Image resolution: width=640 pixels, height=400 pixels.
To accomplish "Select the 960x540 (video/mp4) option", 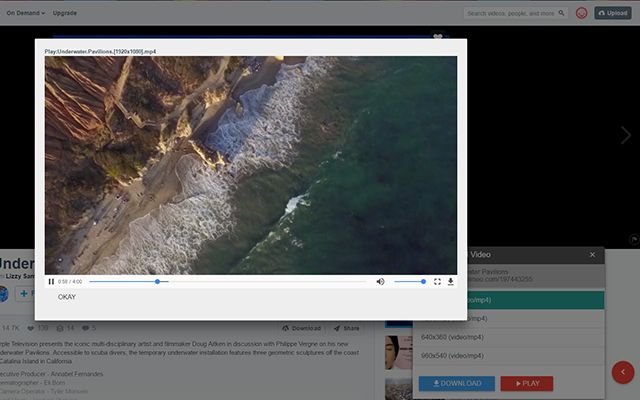I will click(509, 356).
